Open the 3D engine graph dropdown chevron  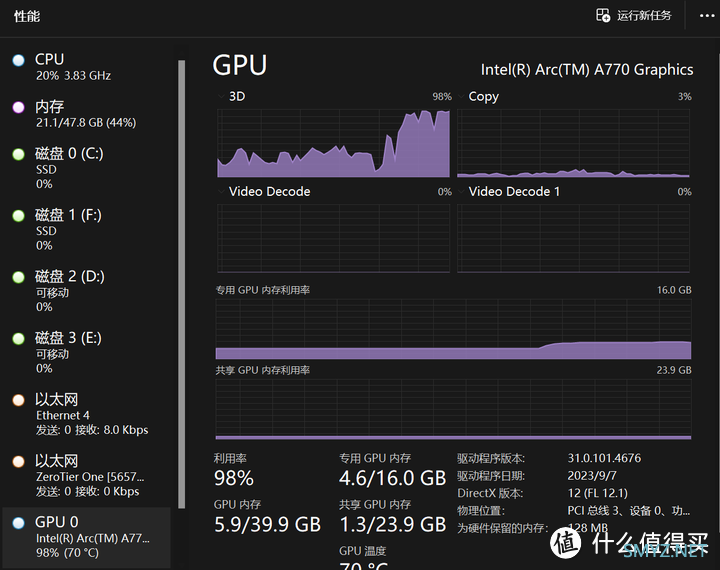(221, 96)
